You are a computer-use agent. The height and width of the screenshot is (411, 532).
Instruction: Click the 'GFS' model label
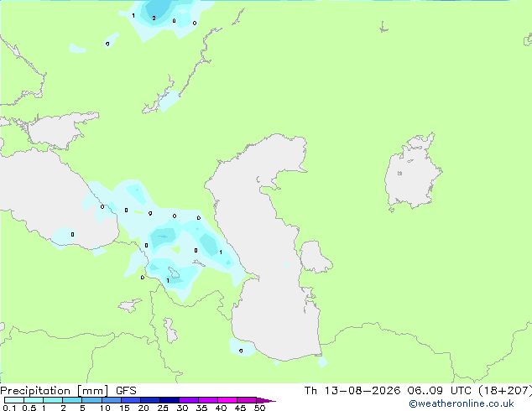(x=126, y=391)
